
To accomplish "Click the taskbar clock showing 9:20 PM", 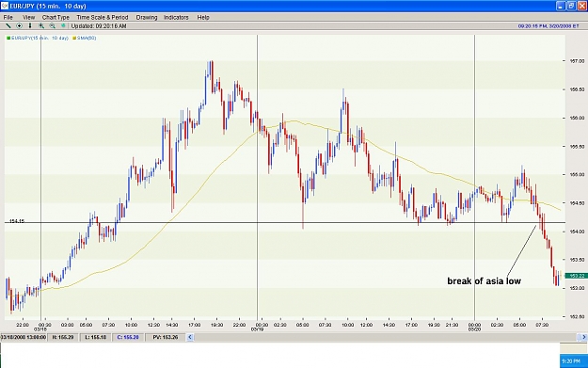I will 571,361.
